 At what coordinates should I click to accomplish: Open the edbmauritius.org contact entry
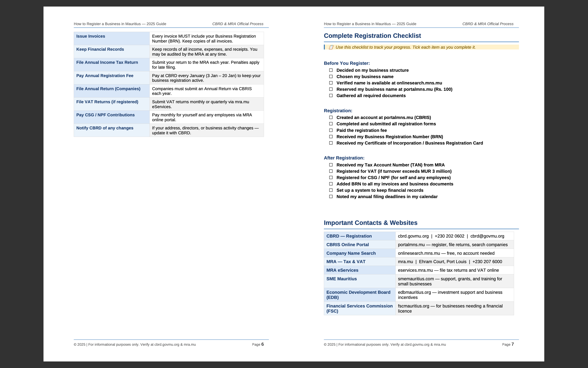coord(450,295)
